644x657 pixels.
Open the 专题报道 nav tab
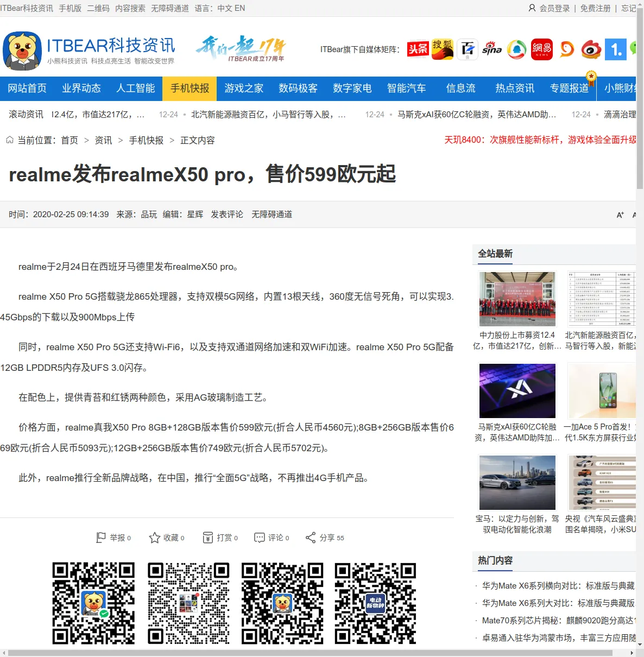coord(569,89)
